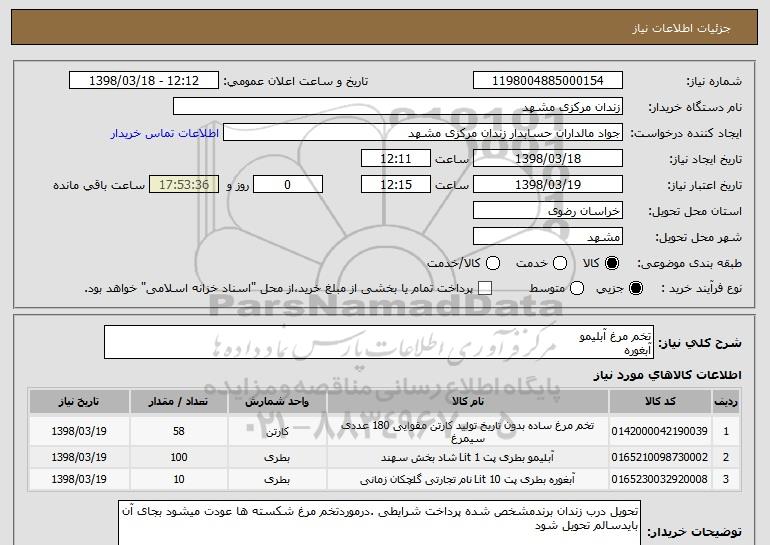Click the need date in row 1
The height and width of the screenshot is (545, 770).
coord(79,431)
